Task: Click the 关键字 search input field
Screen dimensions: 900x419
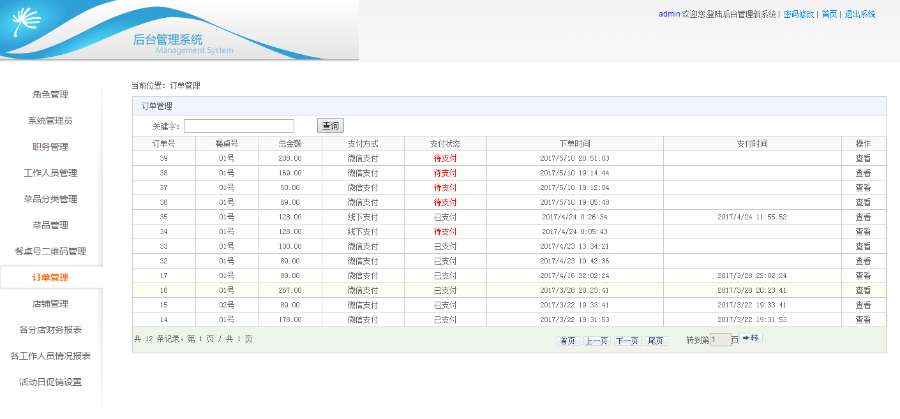Action: point(239,126)
